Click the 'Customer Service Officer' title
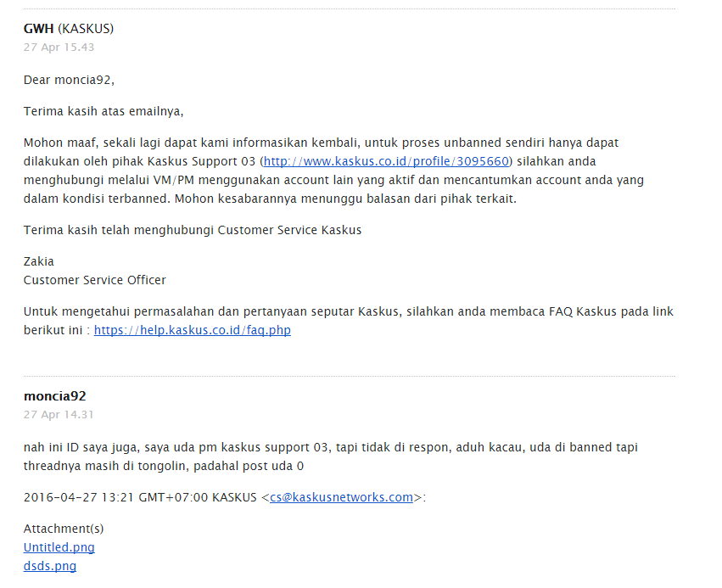The width and height of the screenshot is (722, 588). (x=95, y=280)
